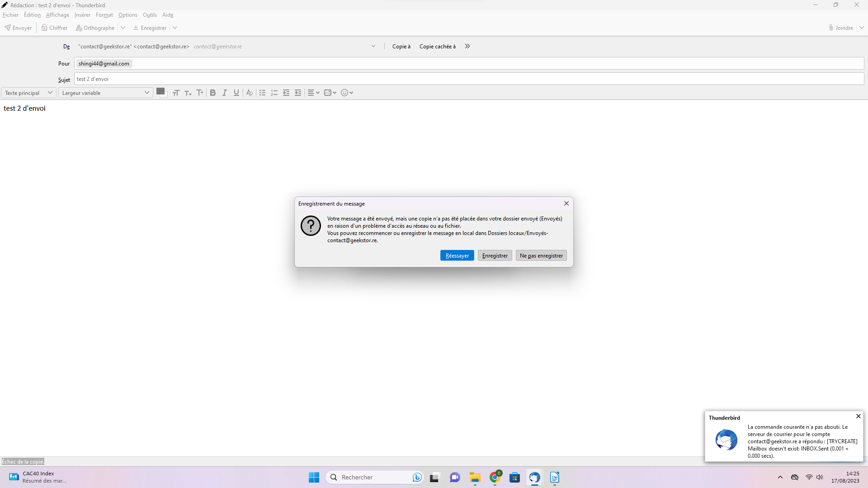
Task: Click the Réessayer button in dialog
Action: point(457,256)
